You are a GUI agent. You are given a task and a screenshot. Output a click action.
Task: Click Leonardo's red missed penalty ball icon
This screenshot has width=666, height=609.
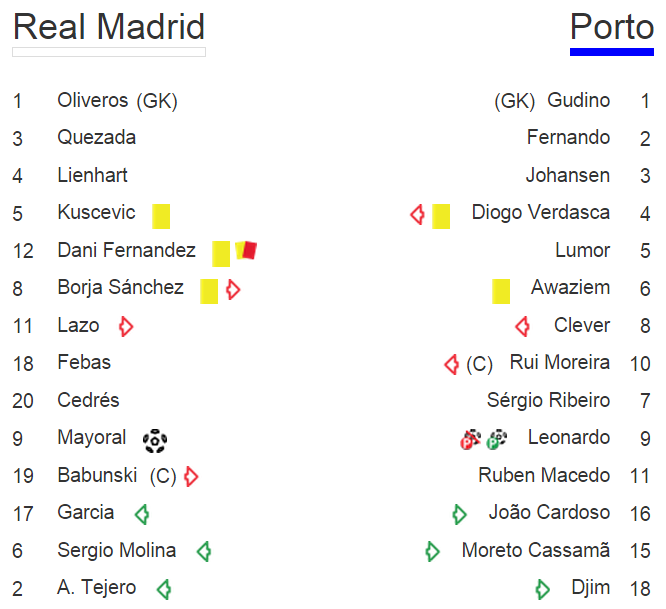(470, 439)
